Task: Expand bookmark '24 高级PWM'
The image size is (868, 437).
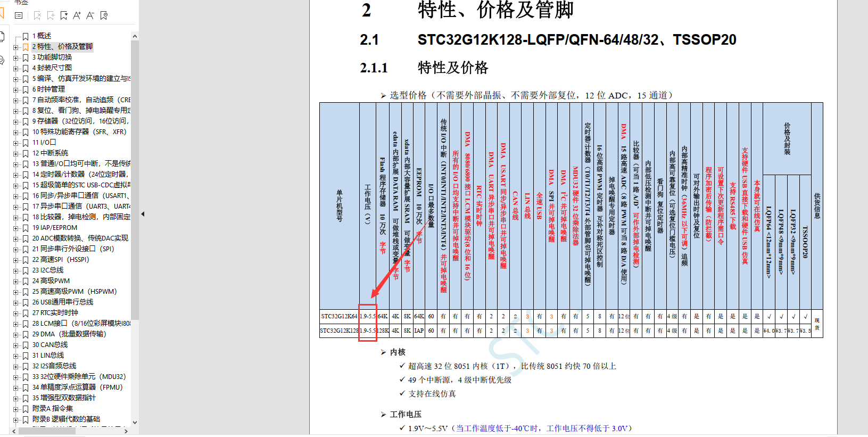Action: point(15,281)
